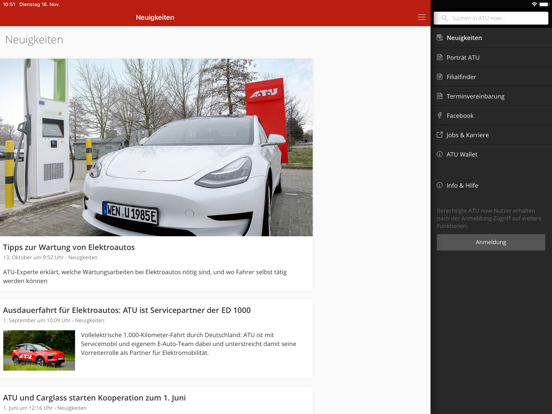Open ATU Wallet menu entry
Screen dimensions: 552x414
491,154
